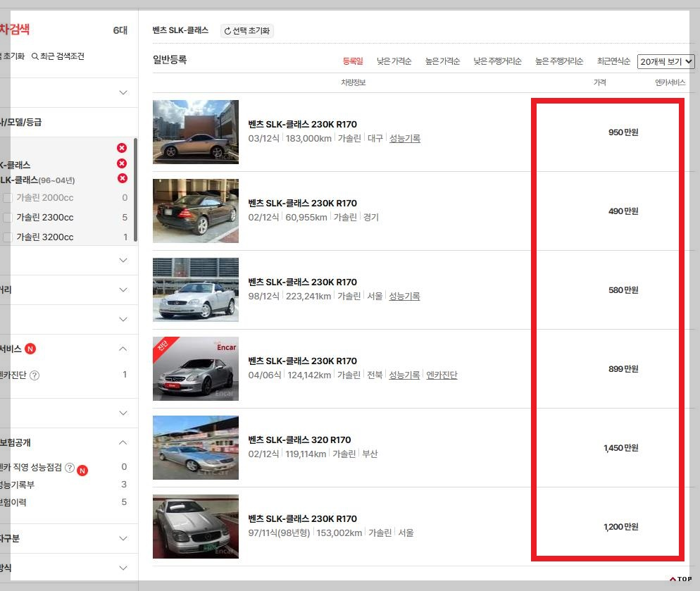Open thumbnail of 223,241km silver convertible
This screenshot has width=700, height=591.
pos(196,290)
